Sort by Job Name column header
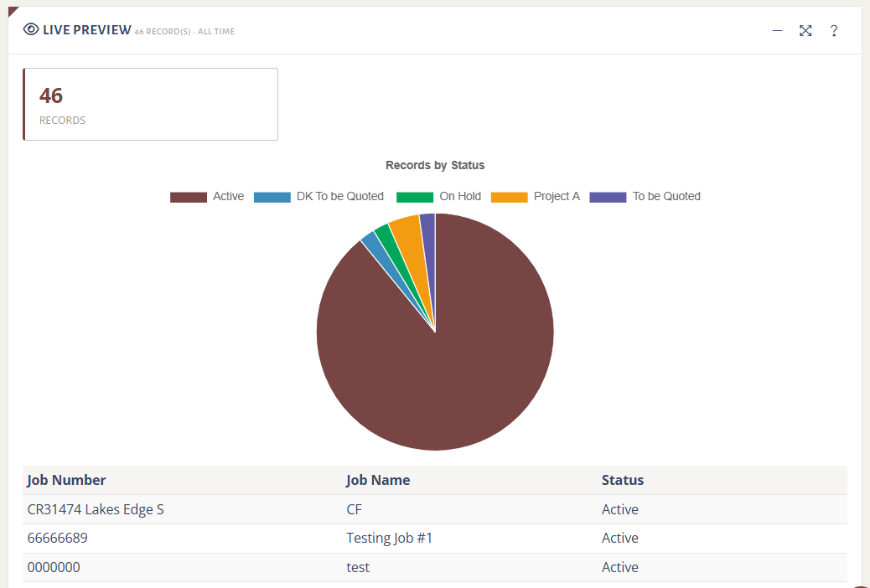 point(378,480)
